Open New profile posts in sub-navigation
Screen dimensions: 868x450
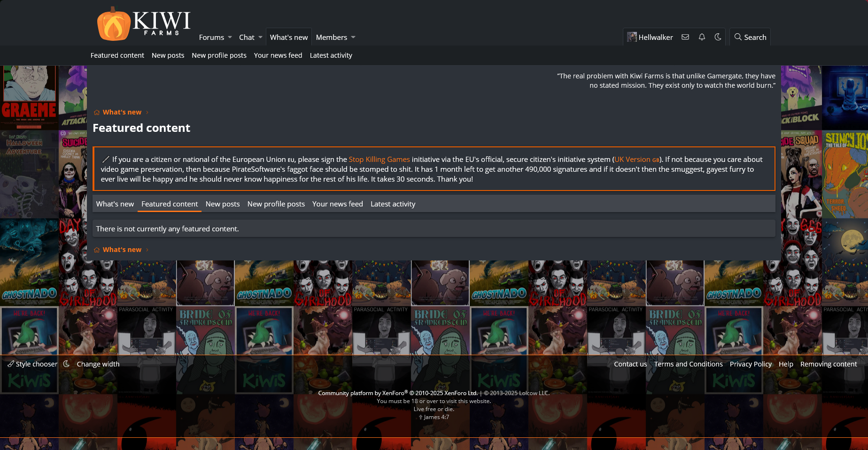pos(219,55)
